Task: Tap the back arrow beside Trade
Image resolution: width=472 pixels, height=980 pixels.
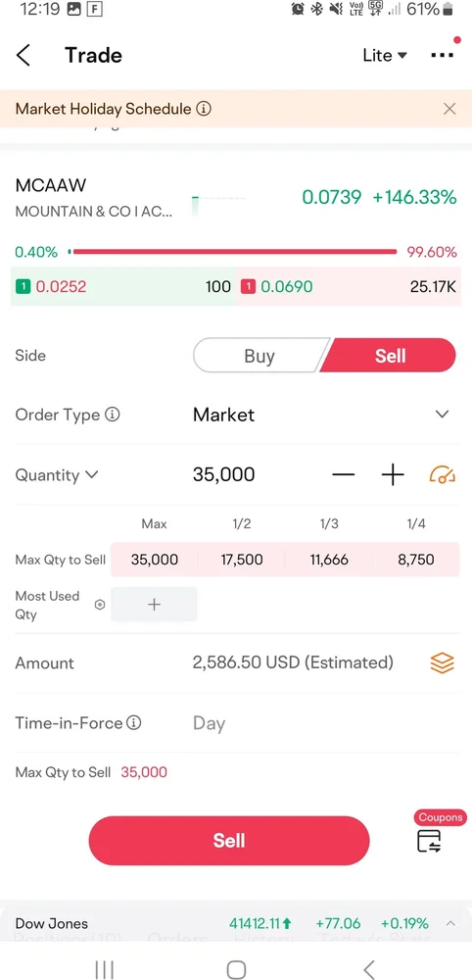Action: coord(24,55)
